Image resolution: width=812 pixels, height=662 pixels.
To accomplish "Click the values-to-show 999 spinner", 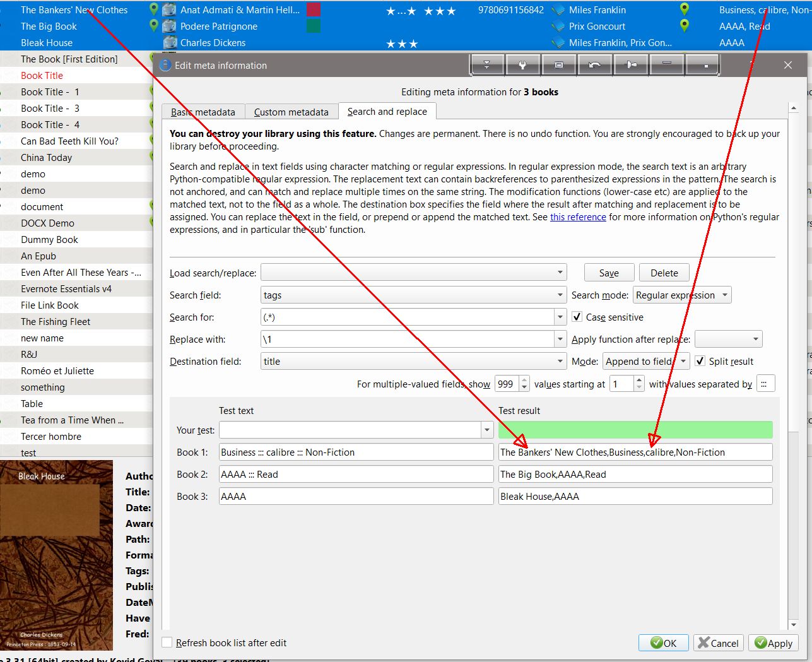I will coord(512,384).
